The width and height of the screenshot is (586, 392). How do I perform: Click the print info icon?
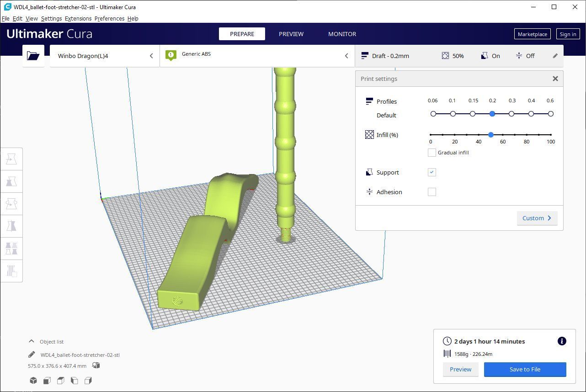click(x=562, y=341)
